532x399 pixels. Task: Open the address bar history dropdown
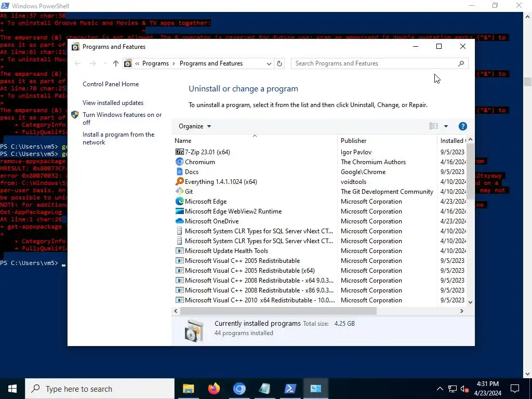[x=269, y=63]
